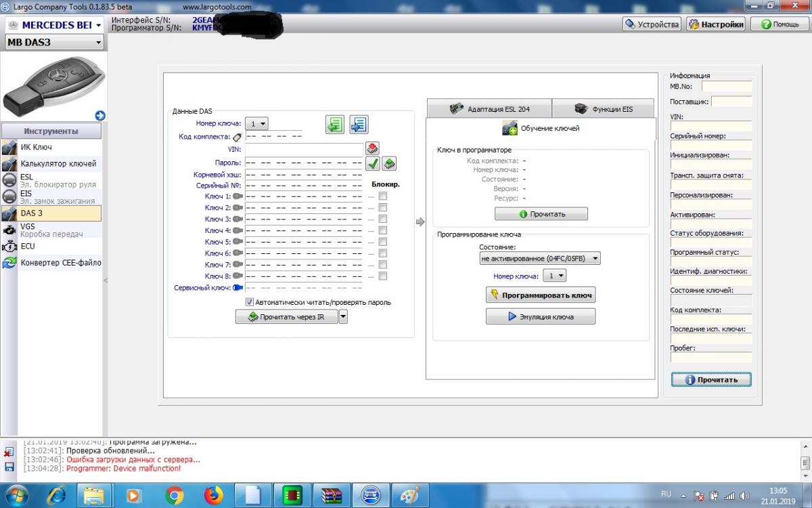Click the blue arrow under the key image
The height and width of the screenshot is (508, 812).
click(x=100, y=115)
